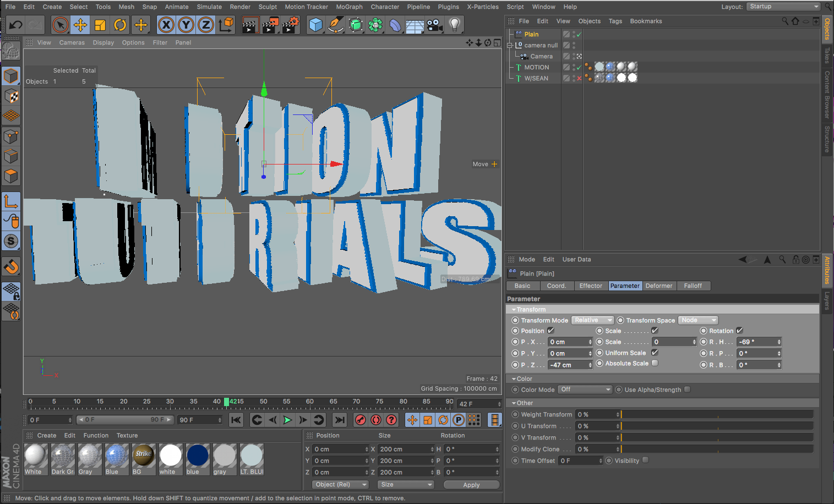
Task: Toggle the Y axis lock
Action: click(x=186, y=25)
